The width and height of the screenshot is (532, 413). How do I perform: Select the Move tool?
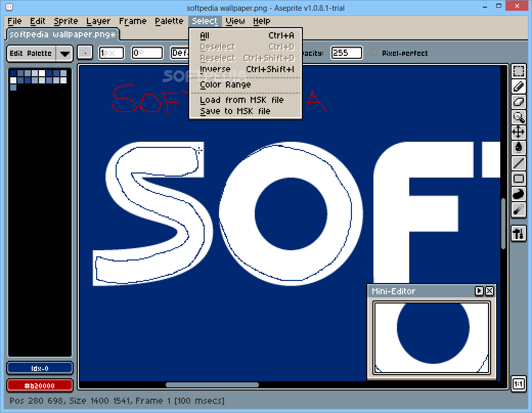[x=518, y=132]
